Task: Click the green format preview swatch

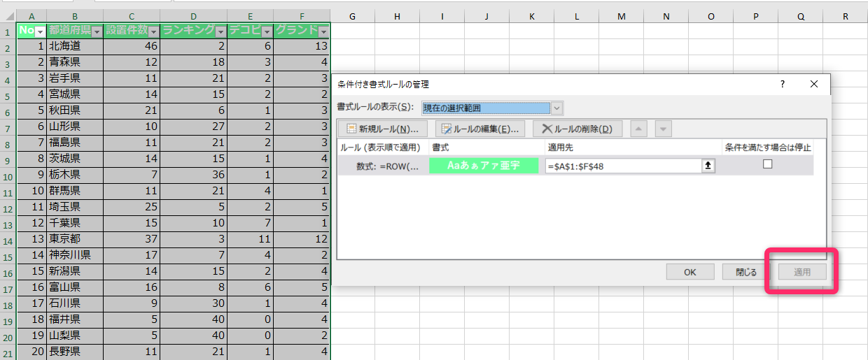Action: pyautogui.click(x=484, y=166)
